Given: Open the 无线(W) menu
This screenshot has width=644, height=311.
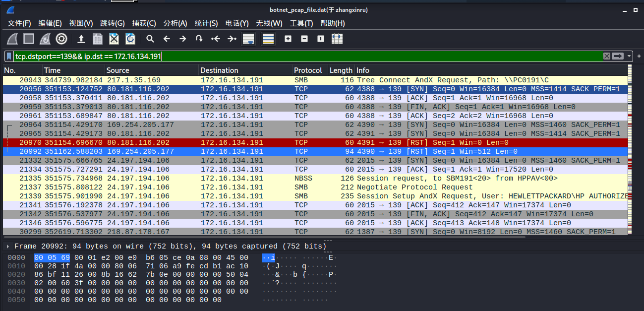Looking at the screenshot, I should [269, 23].
